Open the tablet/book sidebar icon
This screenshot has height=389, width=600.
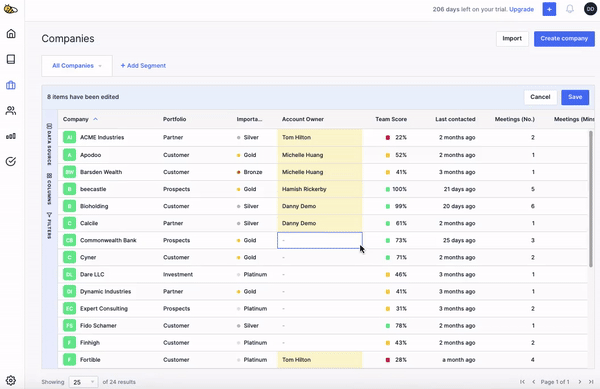(11, 59)
